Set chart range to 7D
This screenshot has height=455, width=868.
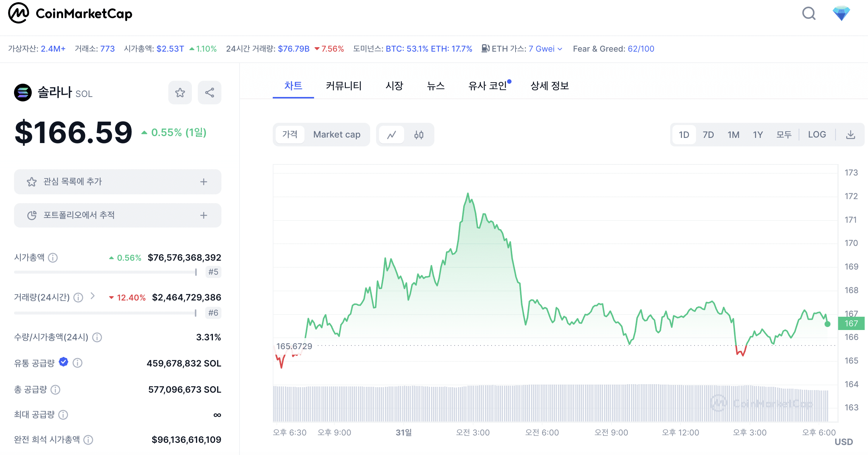(x=708, y=135)
